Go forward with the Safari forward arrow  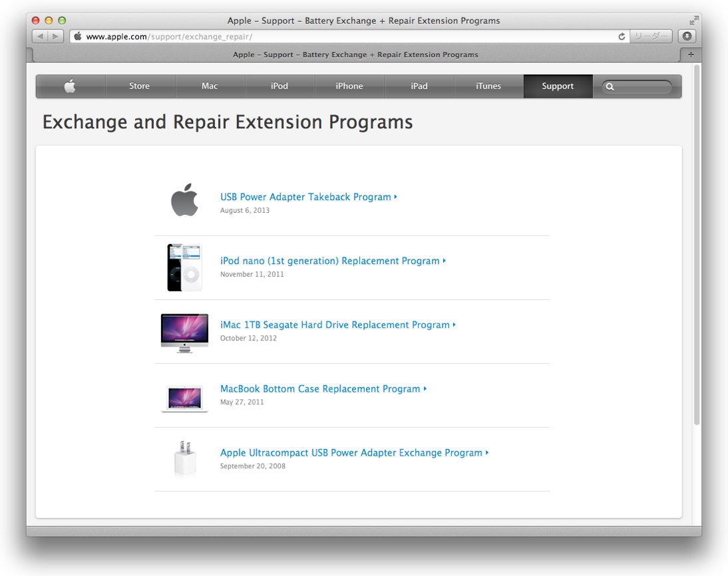[x=55, y=36]
